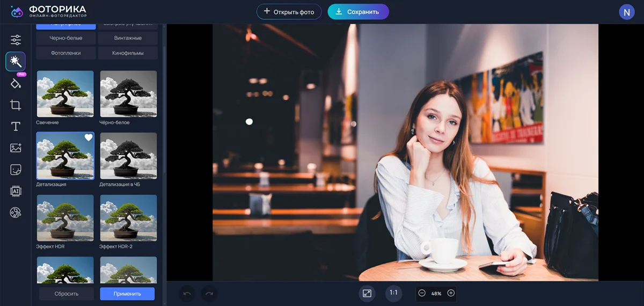644x306 pixels.
Task: Select the text tool
Action: click(x=16, y=127)
